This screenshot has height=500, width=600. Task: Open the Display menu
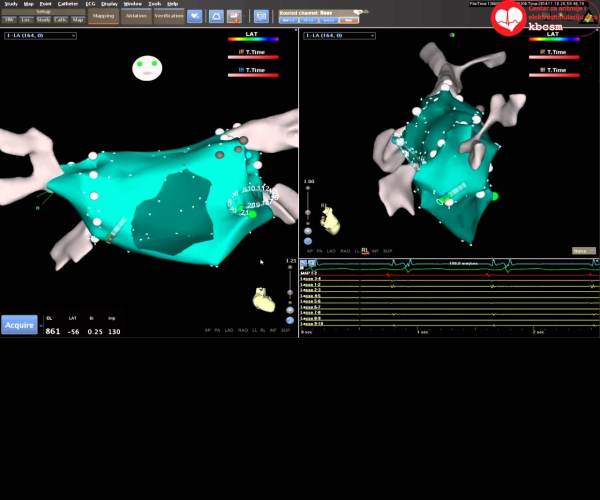coord(109,4)
